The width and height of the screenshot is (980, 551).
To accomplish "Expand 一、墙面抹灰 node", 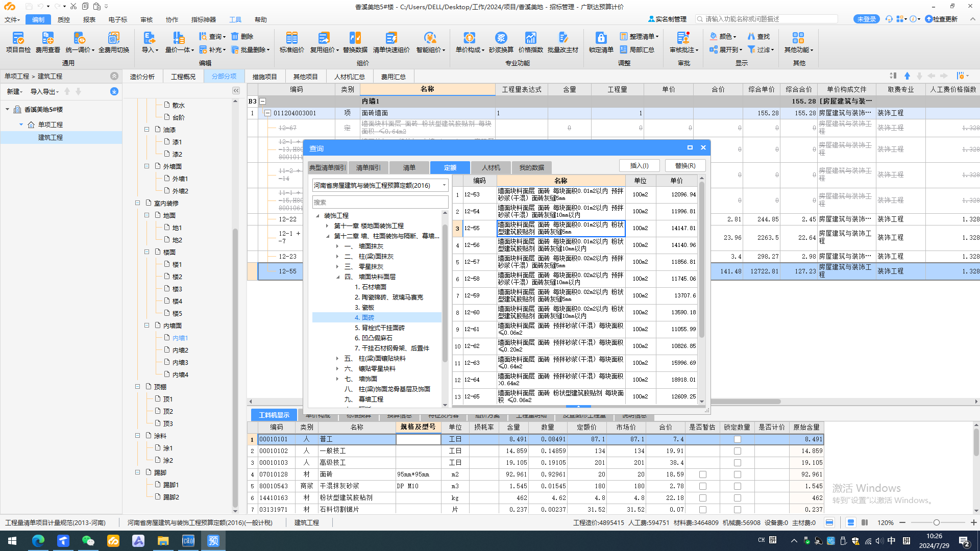I will tap(337, 246).
